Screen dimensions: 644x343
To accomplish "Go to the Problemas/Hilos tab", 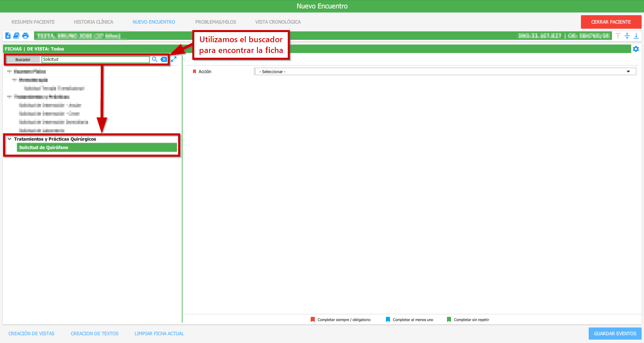I will coord(216,22).
